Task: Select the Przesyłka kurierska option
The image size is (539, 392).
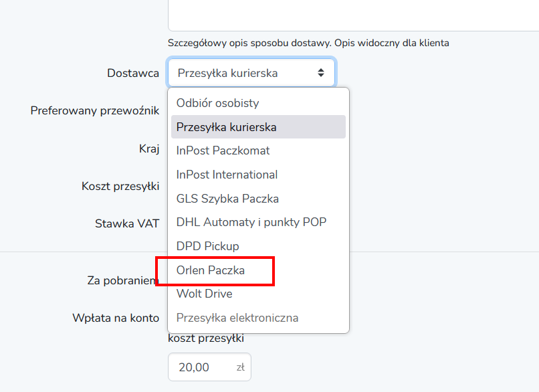Action: [x=226, y=127]
